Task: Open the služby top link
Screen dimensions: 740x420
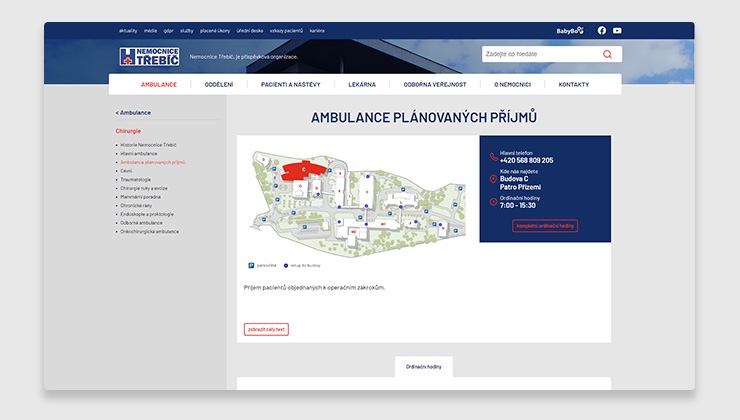Action: pos(187,31)
